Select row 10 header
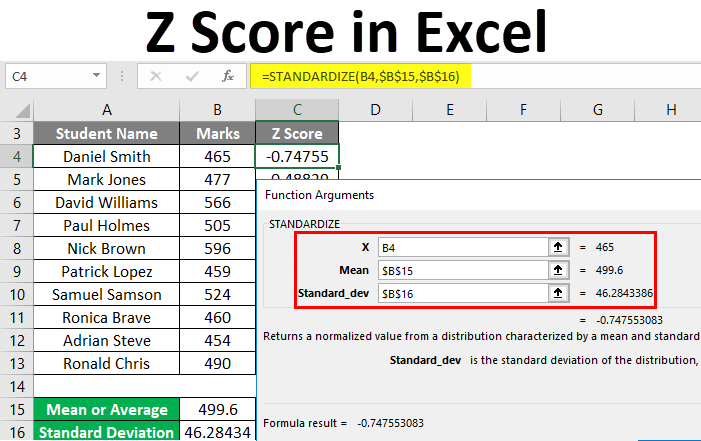Image resolution: width=701 pixels, height=441 pixels. tap(17, 295)
